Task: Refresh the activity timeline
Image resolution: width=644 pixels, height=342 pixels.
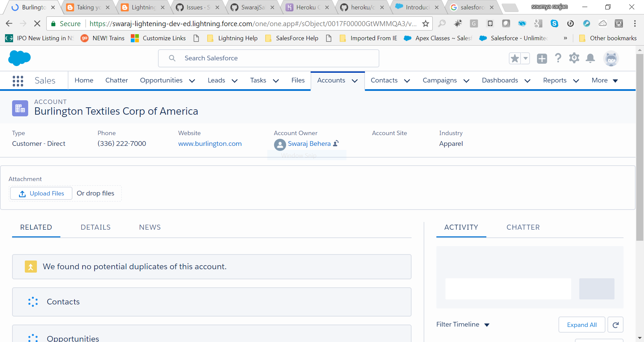Action: pyautogui.click(x=615, y=325)
